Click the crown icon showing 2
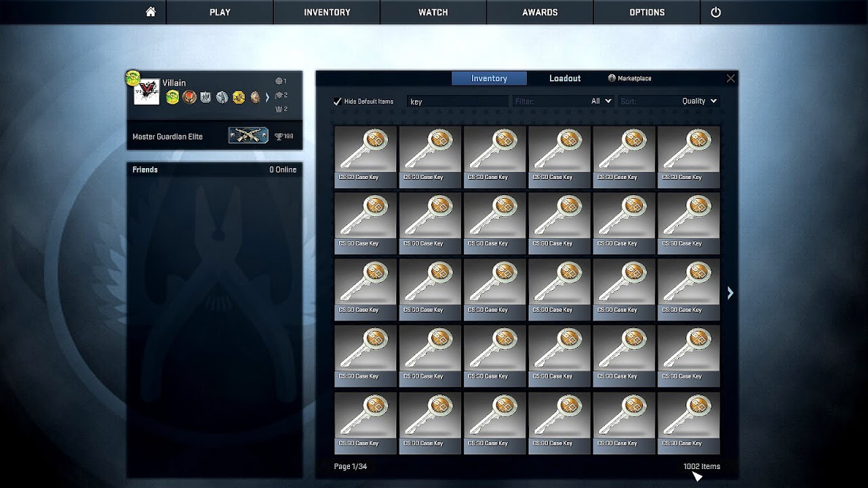This screenshot has height=488, width=868. tap(280, 108)
